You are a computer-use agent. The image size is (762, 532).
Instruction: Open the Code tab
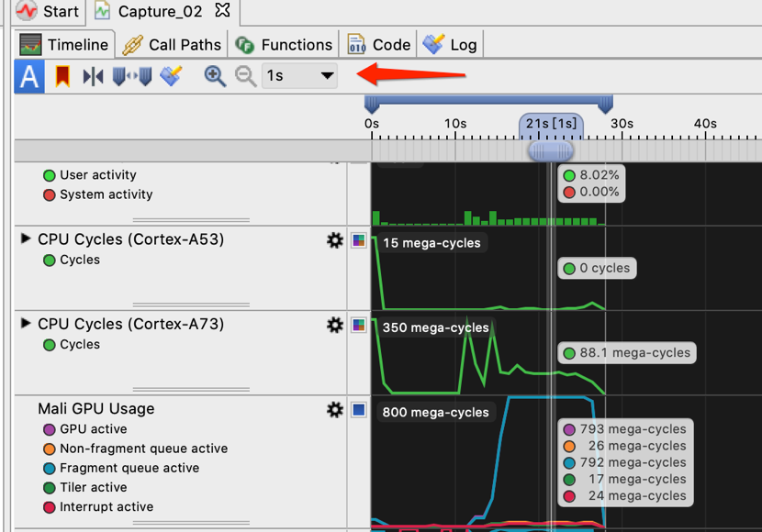pyautogui.click(x=379, y=45)
